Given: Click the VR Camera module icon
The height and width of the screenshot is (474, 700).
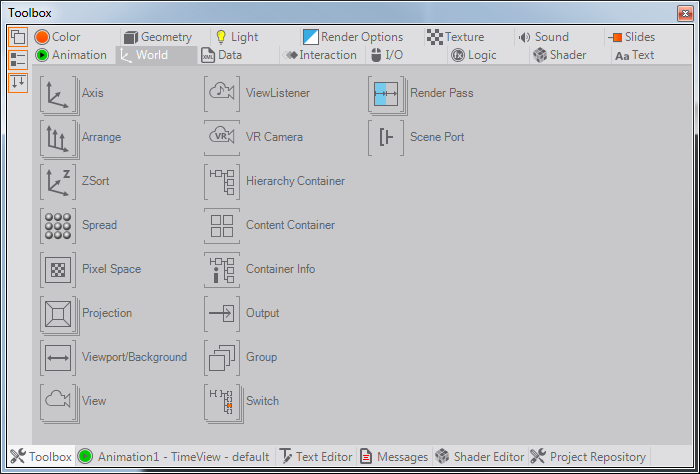Looking at the screenshot, I should pyautogui.click(x=222, y=138).
